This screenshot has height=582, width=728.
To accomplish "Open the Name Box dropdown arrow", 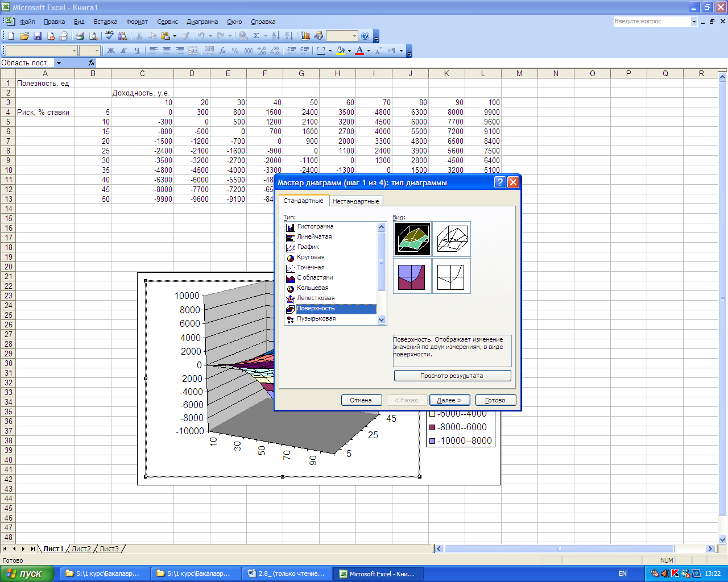I will tap(59, 63).
